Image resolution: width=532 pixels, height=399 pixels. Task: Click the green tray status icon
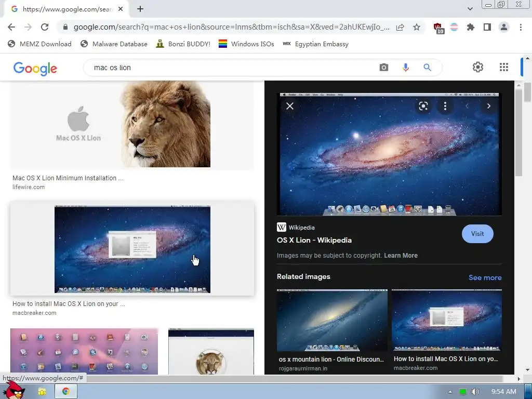(x=463, y=392)
